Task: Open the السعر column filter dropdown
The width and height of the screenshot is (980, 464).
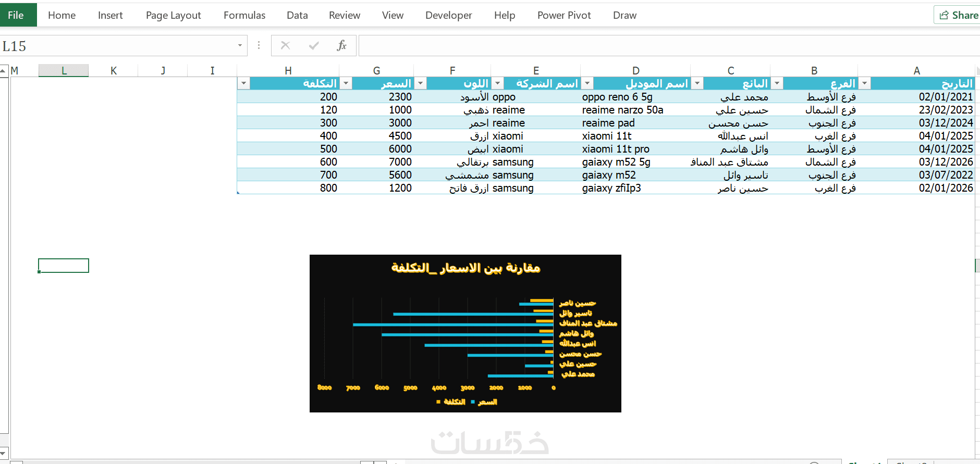Action: [x=346, y=83]
